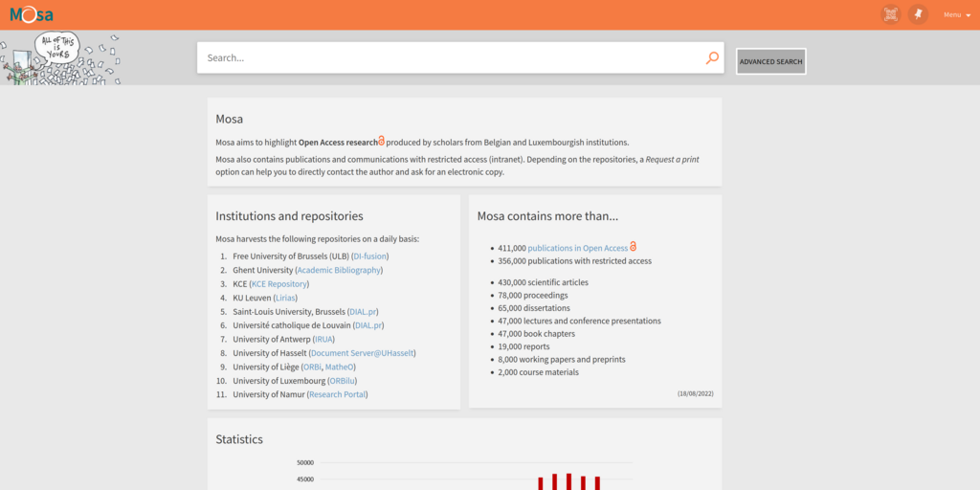
Task: Click lock icon beside 'publications in Open Access'
Action: [x=633, y=246]
